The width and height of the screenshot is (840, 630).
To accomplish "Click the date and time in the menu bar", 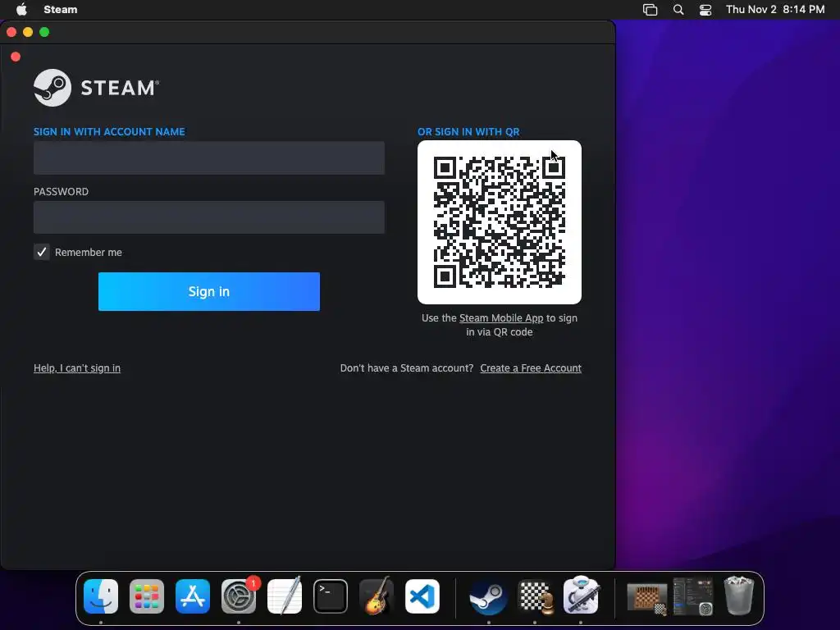I will coord(775,10).
